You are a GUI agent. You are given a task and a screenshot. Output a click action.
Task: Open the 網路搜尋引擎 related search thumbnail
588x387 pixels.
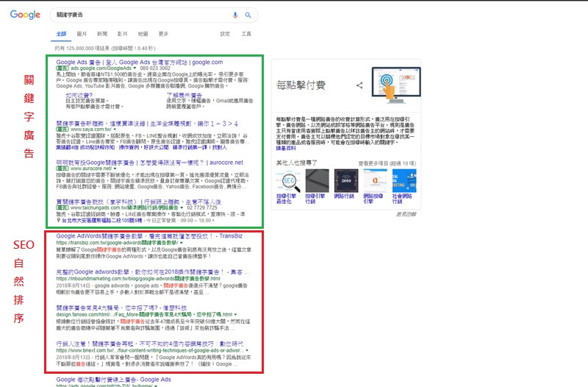point(375,180)
